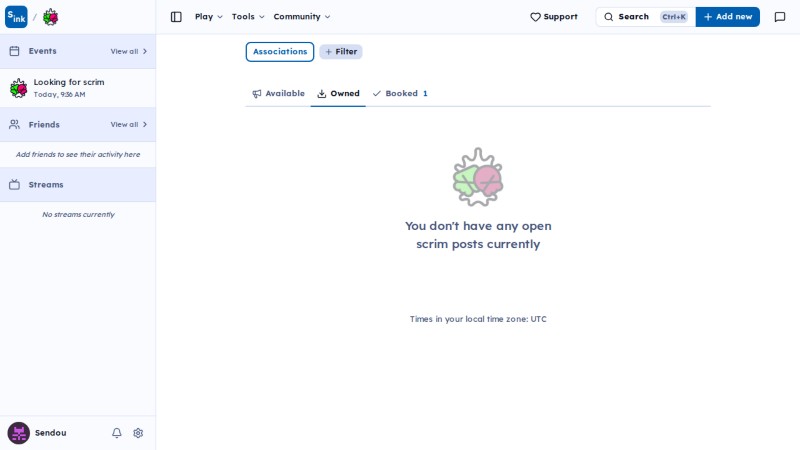Click the plus icon in Add new
This screenshot has width=800, height=450.
click(708, 17)
